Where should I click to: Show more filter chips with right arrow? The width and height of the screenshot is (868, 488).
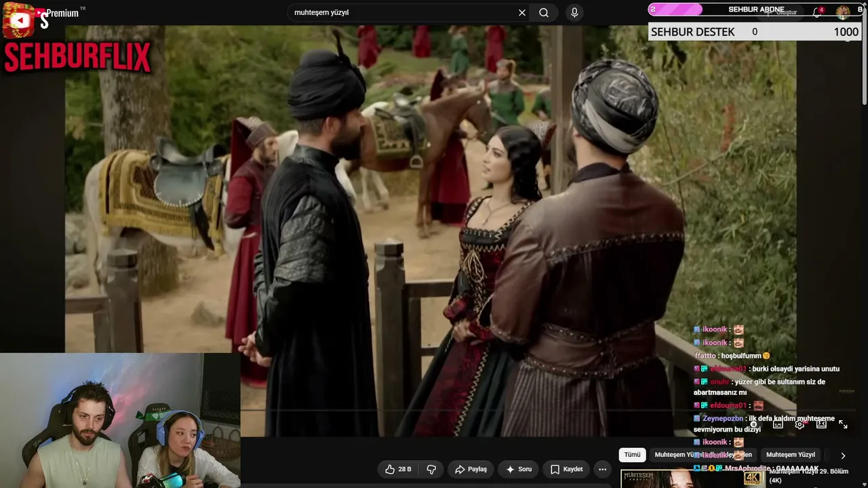843,455
